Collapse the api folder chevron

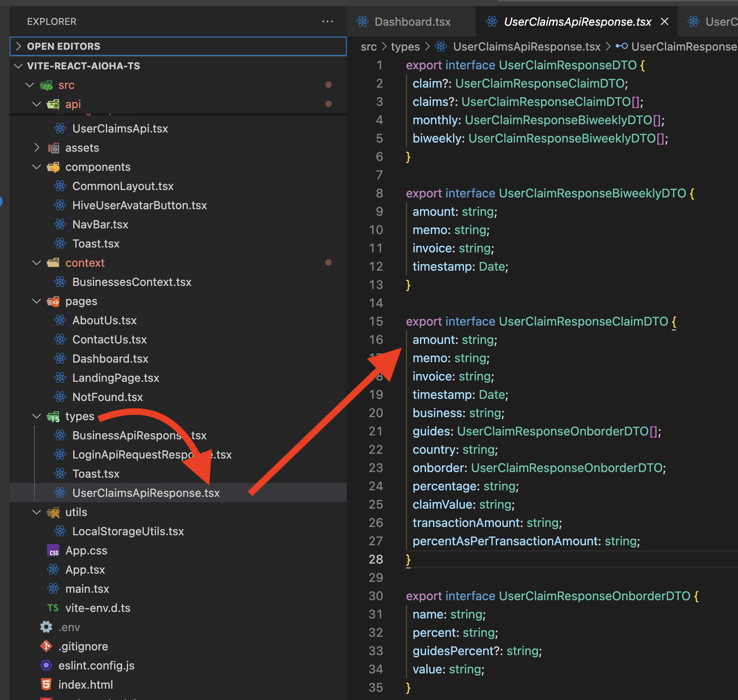click(37, 104)
